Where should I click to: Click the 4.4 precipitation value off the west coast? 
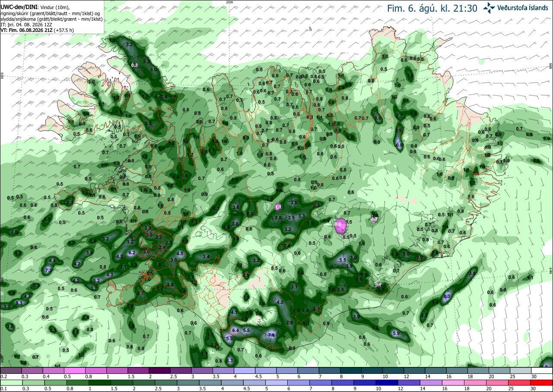(x=53, y=261)
